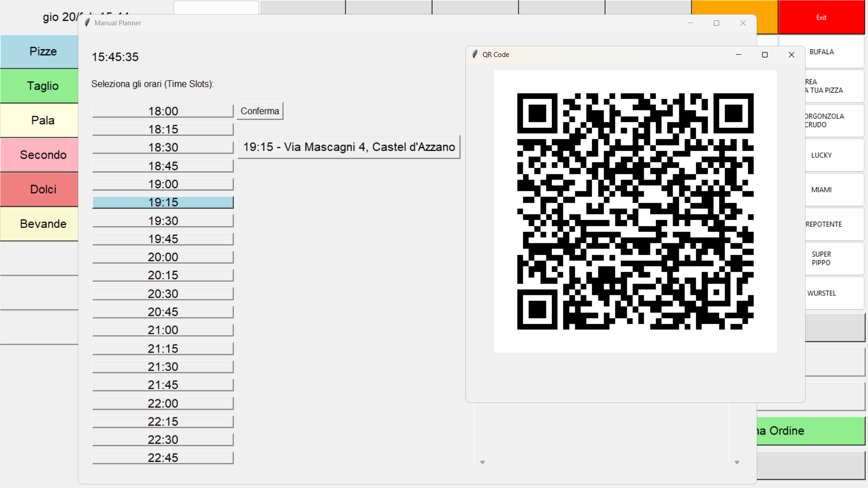Minimize the QR Code window

click(x=739, y=55)
